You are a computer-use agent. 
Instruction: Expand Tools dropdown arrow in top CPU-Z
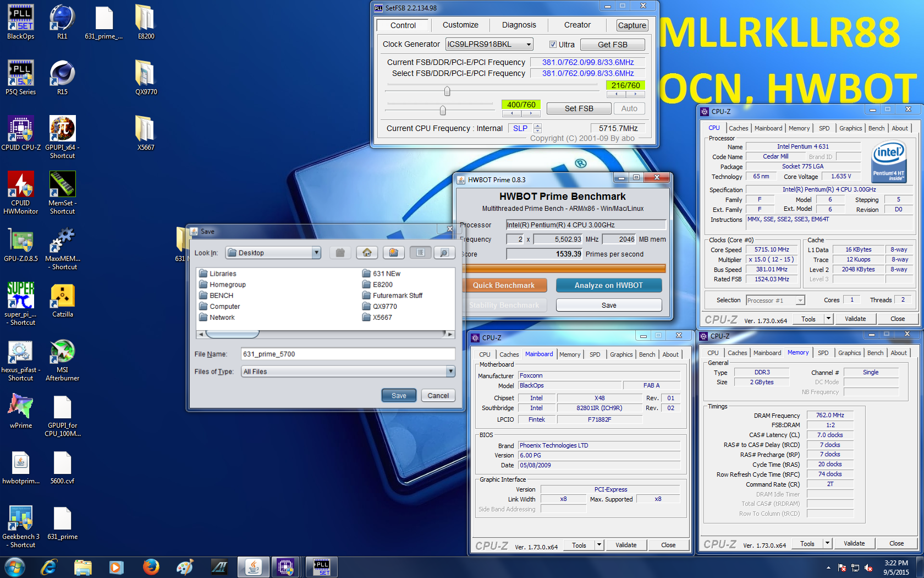click(828, 319)
